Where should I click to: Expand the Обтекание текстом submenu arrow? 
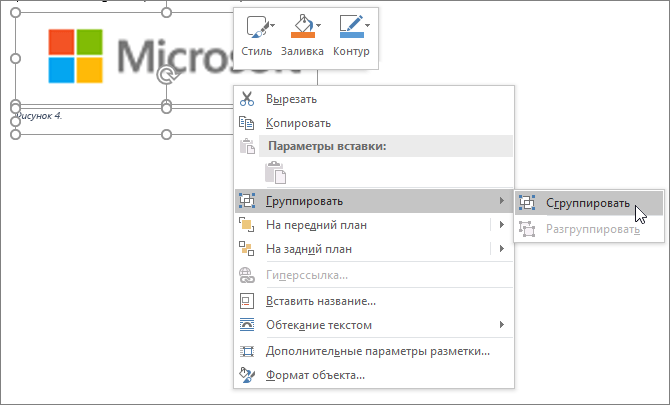(x=502, y=325)
